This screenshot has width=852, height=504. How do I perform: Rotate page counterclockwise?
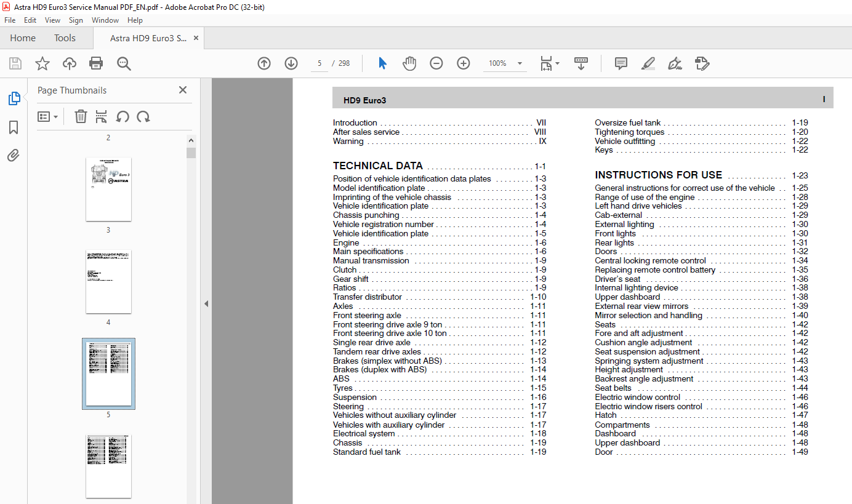[x=123, y=116]
